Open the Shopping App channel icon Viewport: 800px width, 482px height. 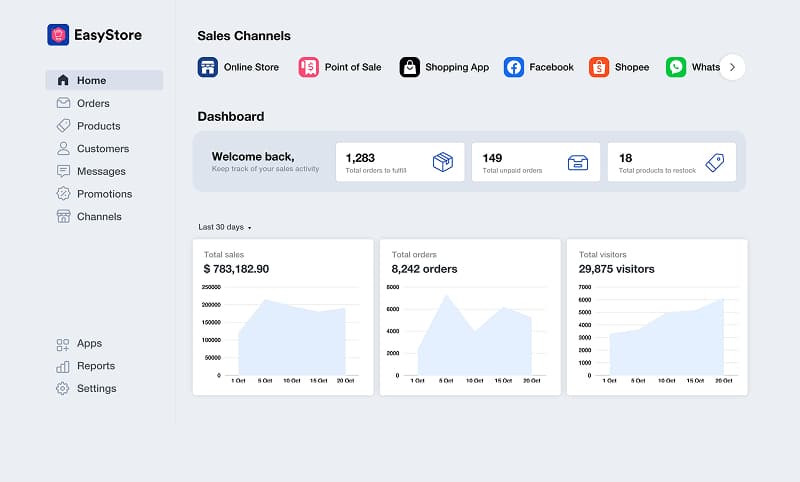click(x=410, y=67)
